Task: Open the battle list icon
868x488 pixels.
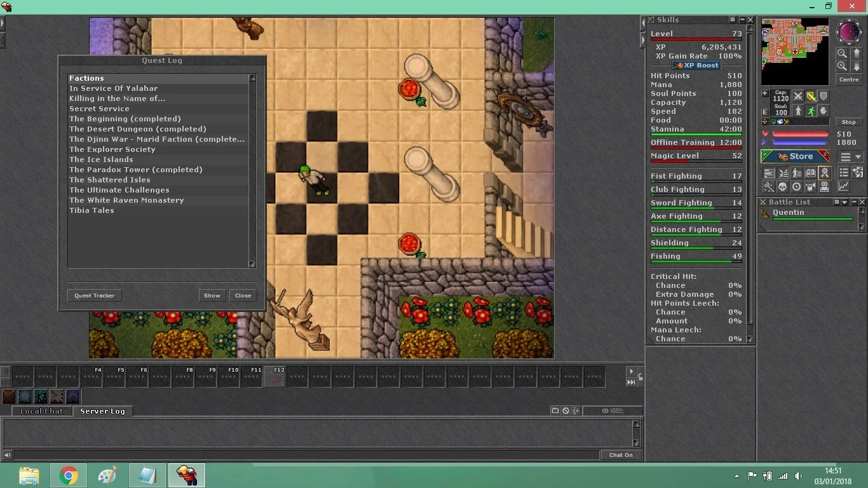Action: [783, 172]
